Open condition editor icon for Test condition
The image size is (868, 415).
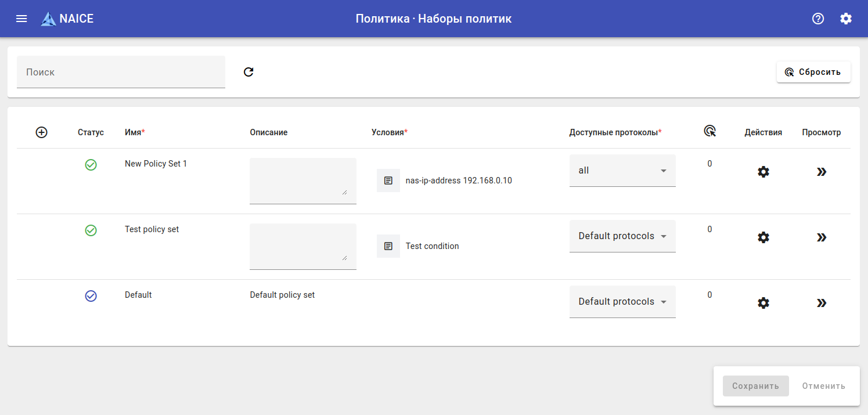point(388,246)
